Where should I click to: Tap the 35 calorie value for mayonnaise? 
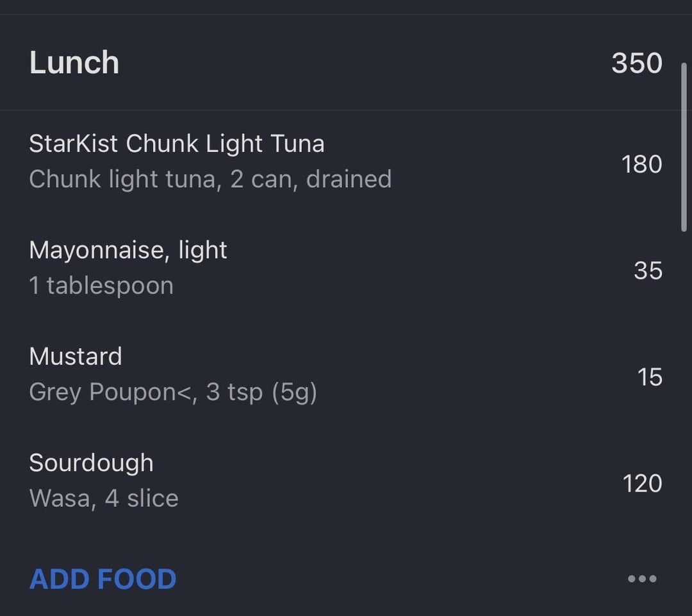(648, 271)
